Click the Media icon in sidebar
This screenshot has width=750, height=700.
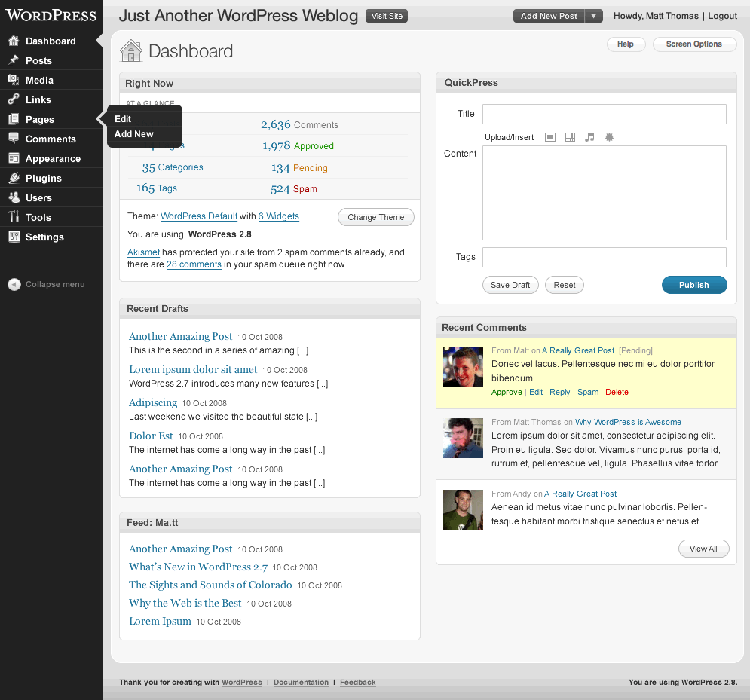[x=14, y=80]
